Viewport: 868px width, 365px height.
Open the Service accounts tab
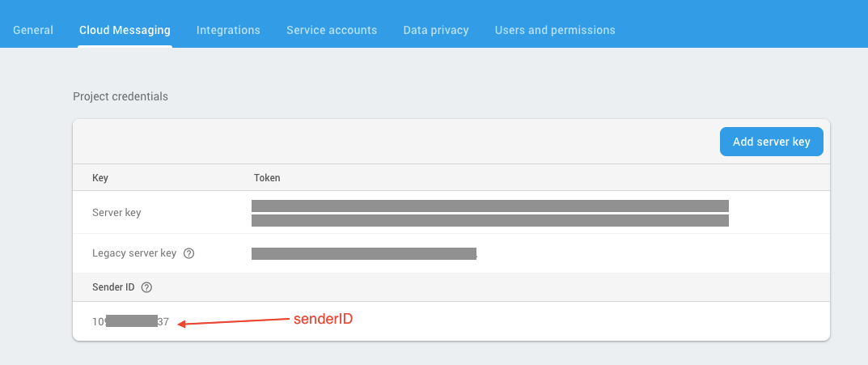pyautogui.click(x=332, y=30)
